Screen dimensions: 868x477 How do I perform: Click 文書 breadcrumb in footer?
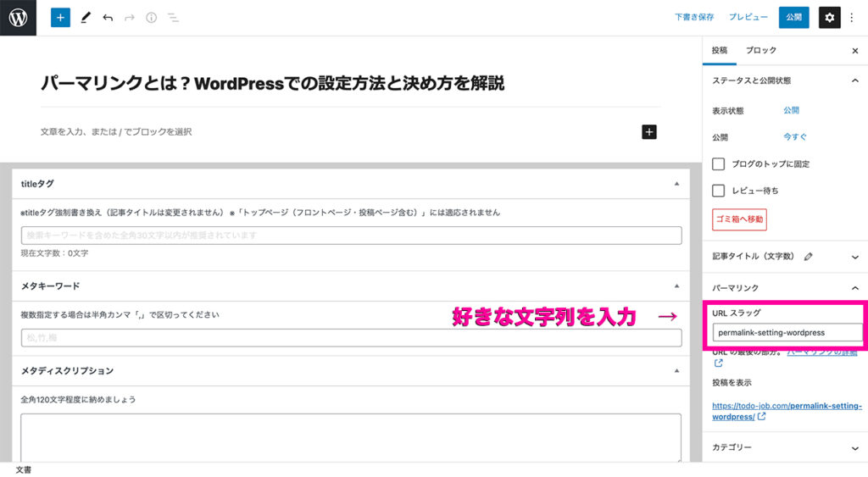[x=23, y=470]
